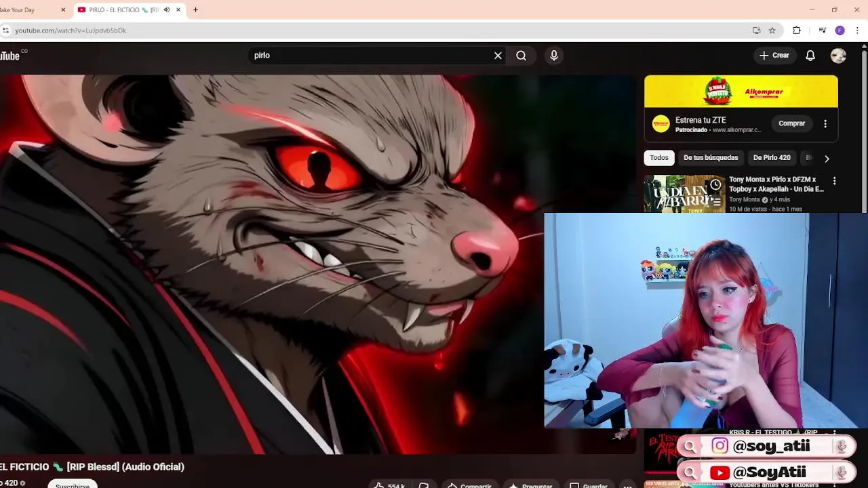Start voice search with the microphone icon
The height and width of the screenshot is (488, 868).
click(x=554, y=56)
